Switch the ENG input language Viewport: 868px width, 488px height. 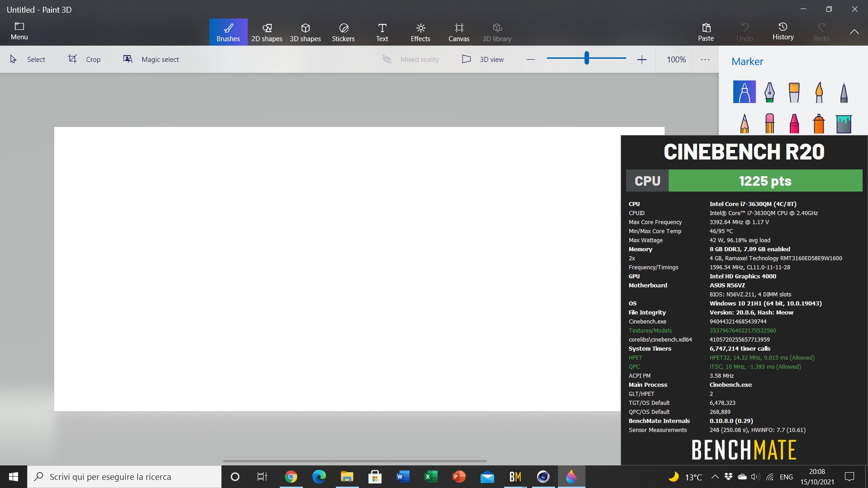click(x=786, y=477)
